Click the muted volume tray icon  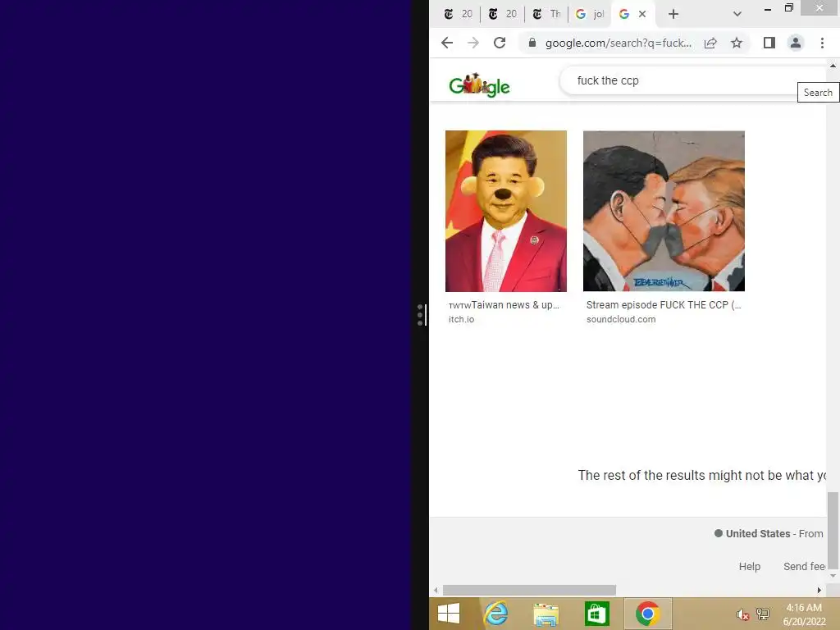pyautogui.click(x=742, y=614)
